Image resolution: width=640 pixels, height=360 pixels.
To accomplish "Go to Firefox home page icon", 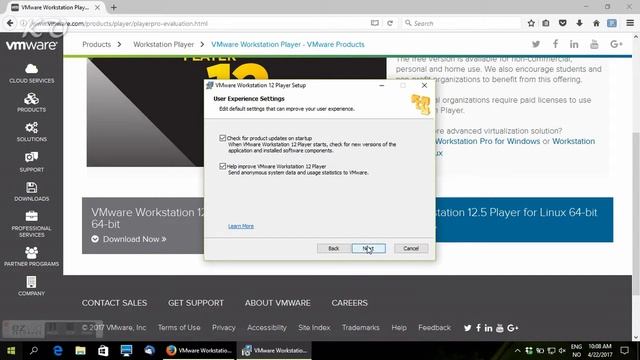I will point(596,23).
